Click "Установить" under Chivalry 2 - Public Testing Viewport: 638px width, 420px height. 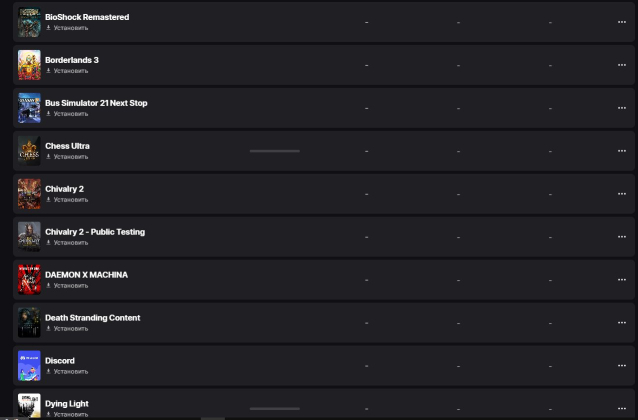click(70, 243)
